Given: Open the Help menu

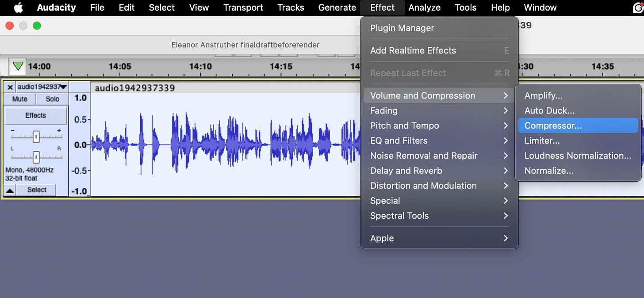Looking at the screenshot, I should pos(500,8).
